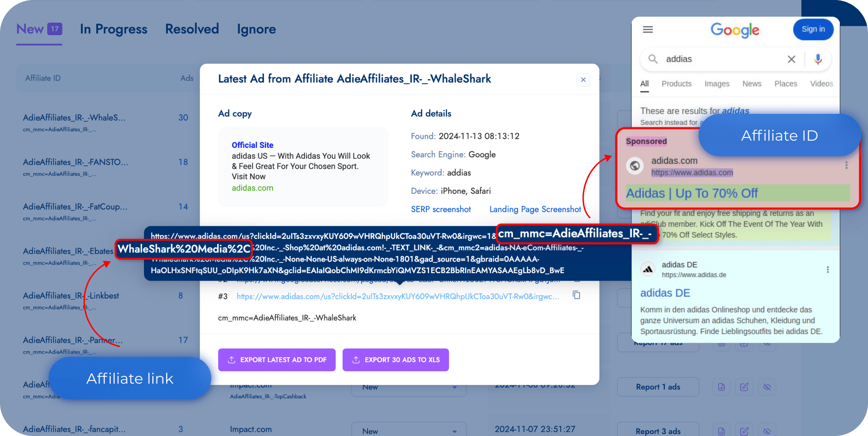Toggle eye-off ignore icon in Report 1 ads row

(x=767, y=387)
